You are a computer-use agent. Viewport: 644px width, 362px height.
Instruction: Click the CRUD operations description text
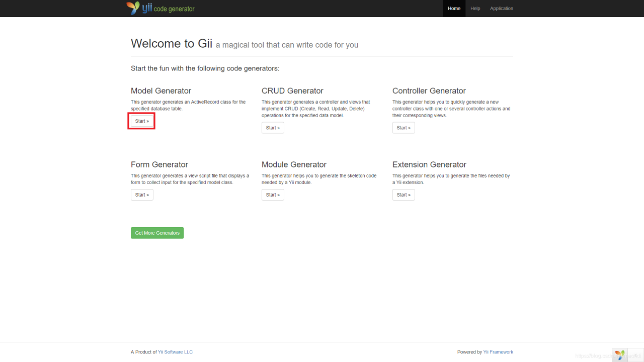pyautogui.click(x=316, y=109)
